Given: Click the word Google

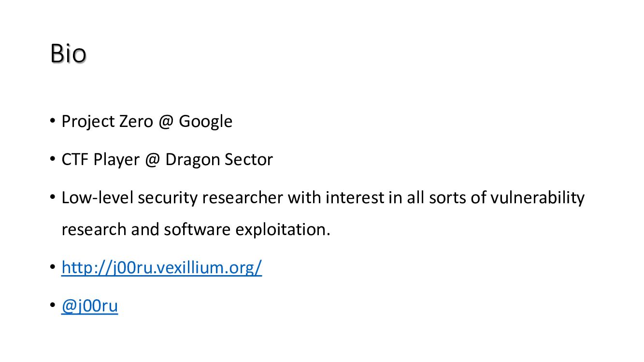Looking at the screenshot, I should coord(205,121).
